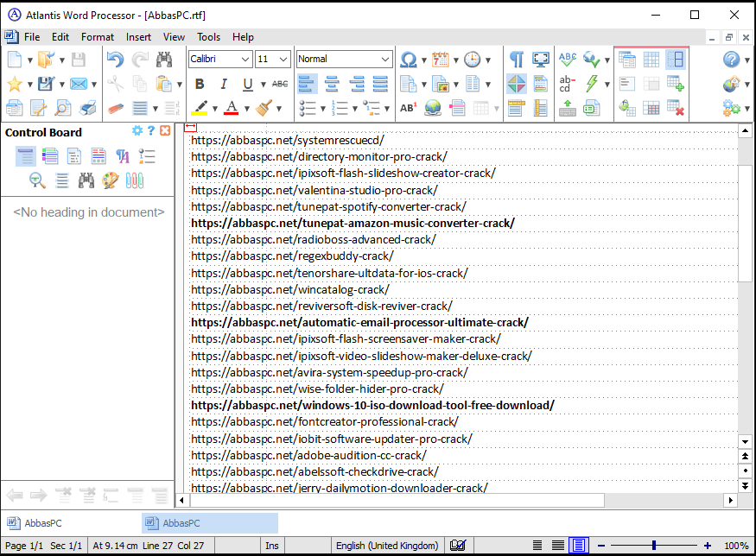Open the File menu
Image resolution: width=756 pixels, height=556 pixels.
(32, 37)
